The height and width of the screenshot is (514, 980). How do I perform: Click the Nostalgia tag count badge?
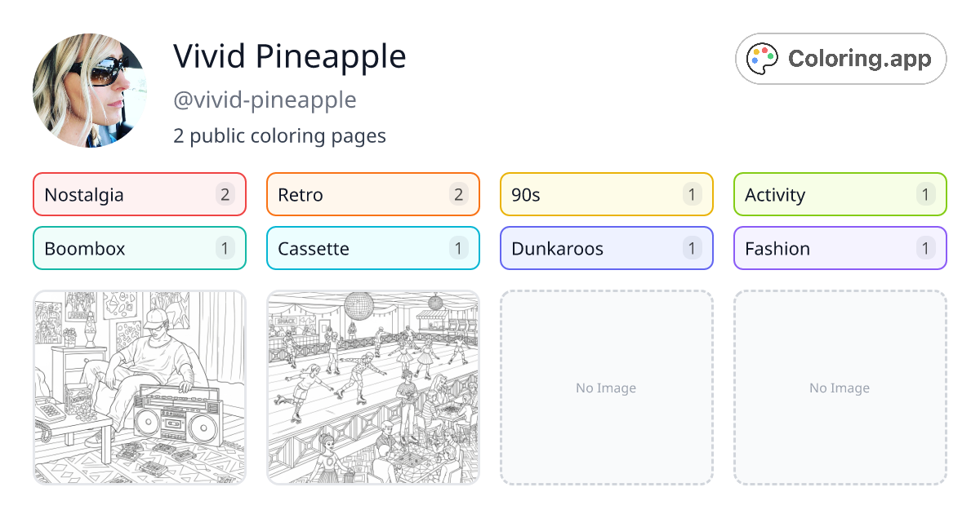pos(225,194)
